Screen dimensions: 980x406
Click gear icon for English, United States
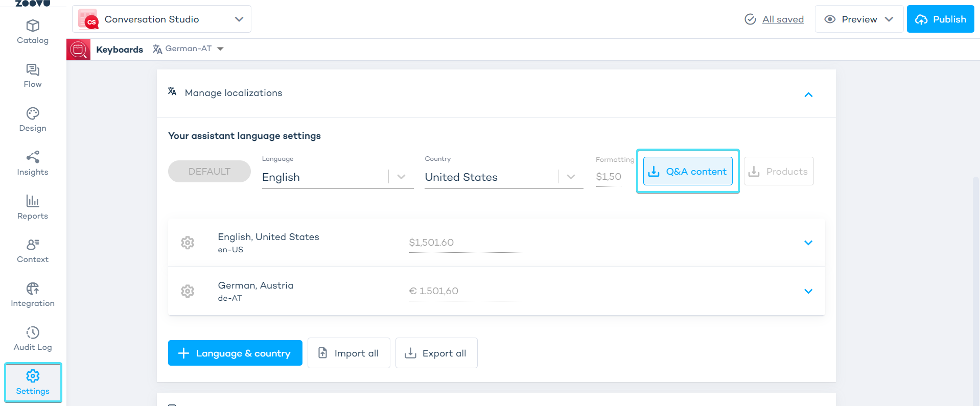[x=188, y=243]
